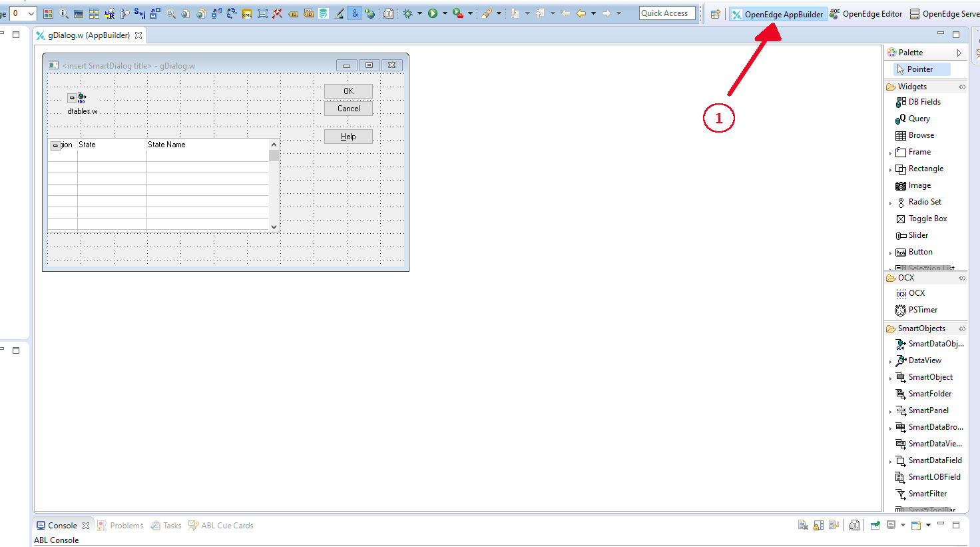Expand the Radio Set palette entry arrow
Image resolution: width=980 pixels, height=547 pixels.
click(x=890, y=203)
